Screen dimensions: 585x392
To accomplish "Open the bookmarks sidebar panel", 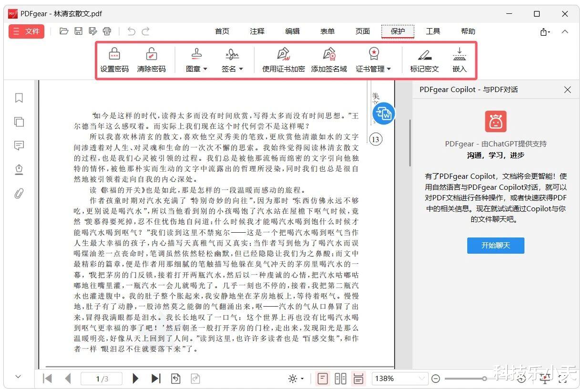I will click(19, 98).
